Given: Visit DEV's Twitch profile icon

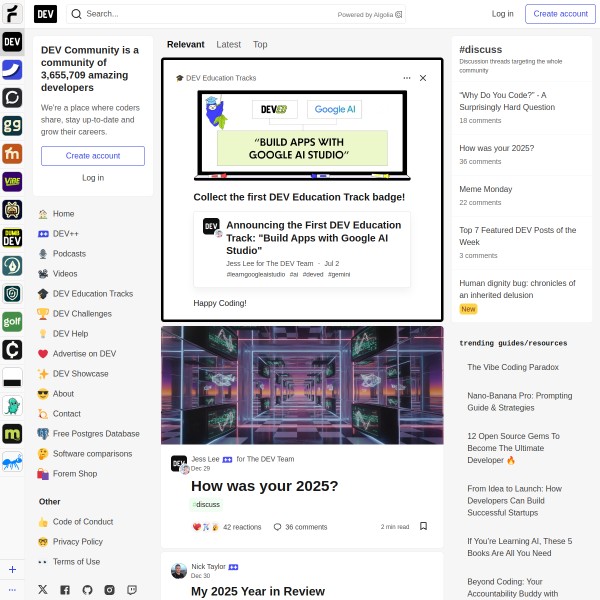Looking at the screenshot, I should (x=132, y=589).
